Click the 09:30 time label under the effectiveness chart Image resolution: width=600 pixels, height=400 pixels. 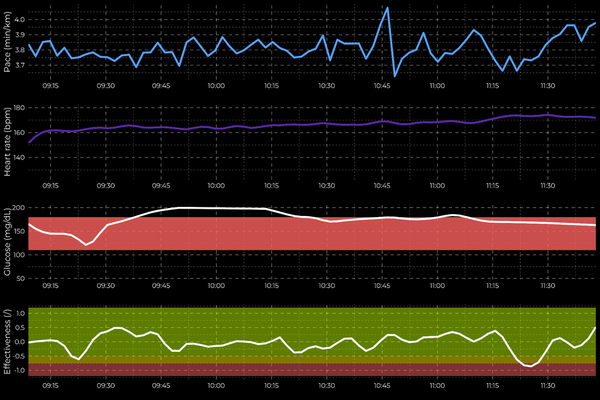(x=105, y=384)
